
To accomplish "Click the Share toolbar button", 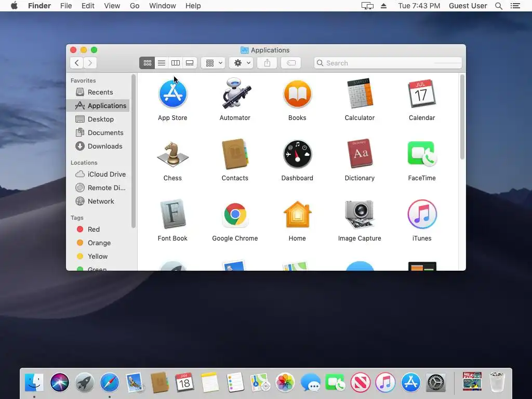I will [x=268, y=63].
